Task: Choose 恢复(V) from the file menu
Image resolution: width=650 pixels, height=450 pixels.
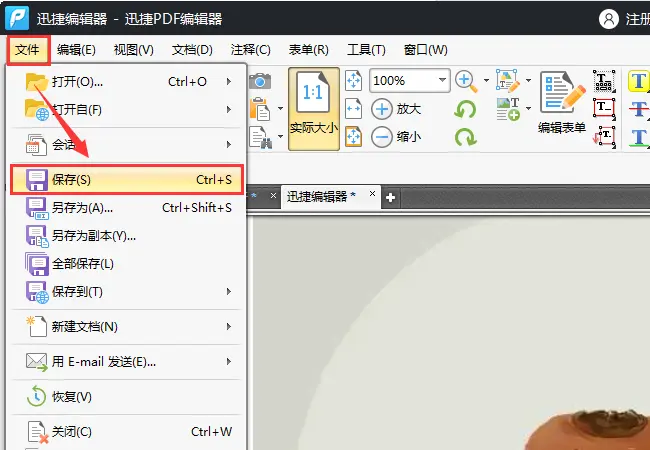Action: coord(126,397)
